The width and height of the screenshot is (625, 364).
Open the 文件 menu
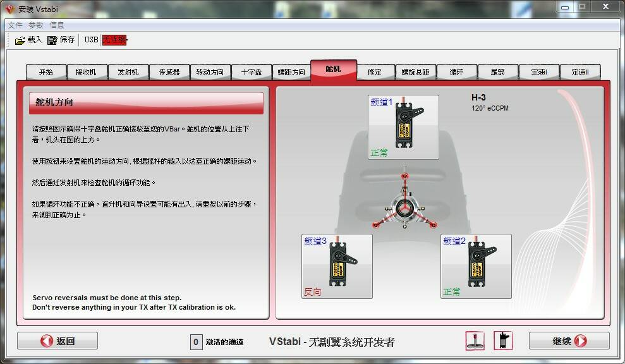point(15,25)
